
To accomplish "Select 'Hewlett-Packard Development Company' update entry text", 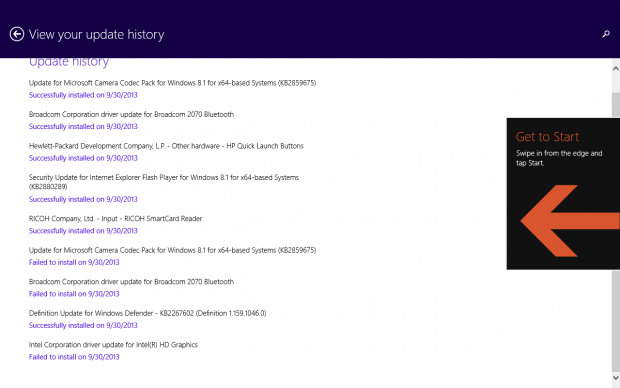I will point(166,146).
